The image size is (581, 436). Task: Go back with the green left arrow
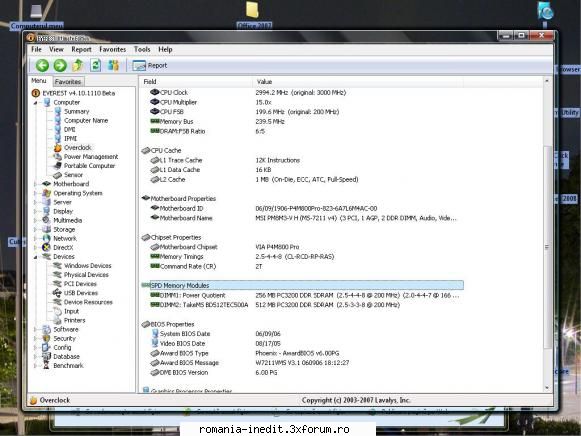(42, 66)
